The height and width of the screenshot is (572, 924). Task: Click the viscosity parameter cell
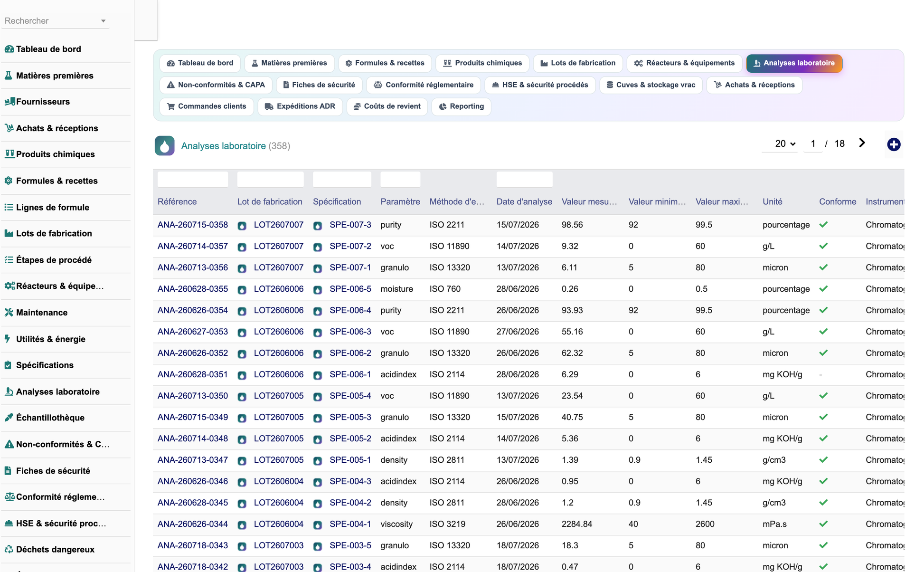coord(396,524)
